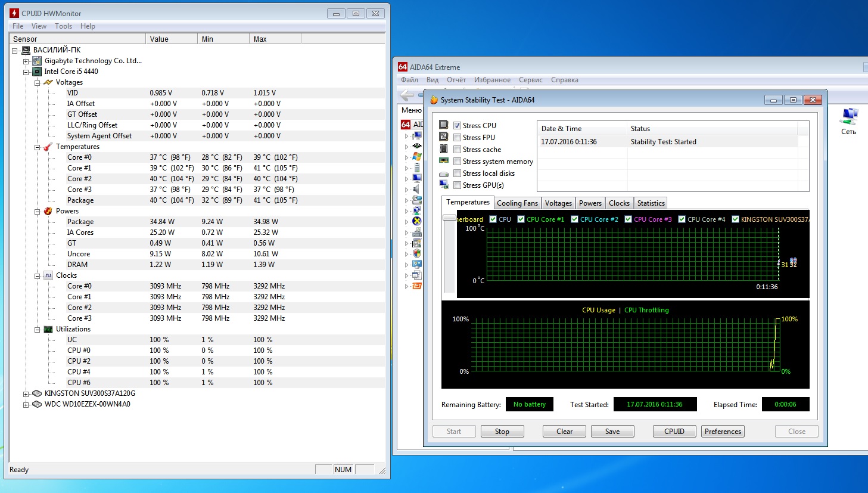Click the orange benchmark icon in AIDA64 sidebar
868x493 pixels.
(417, 286)
